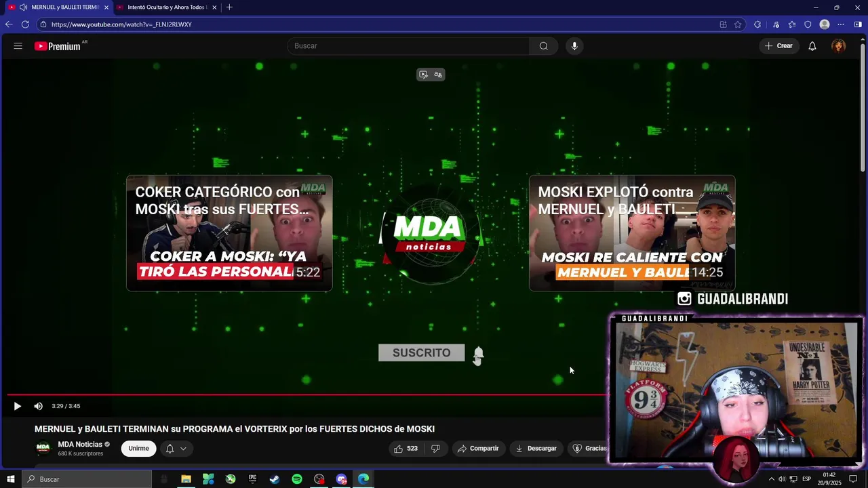868x488 pixels.
Task: Like the video with 523 likes
Action: tap(406, 449)
